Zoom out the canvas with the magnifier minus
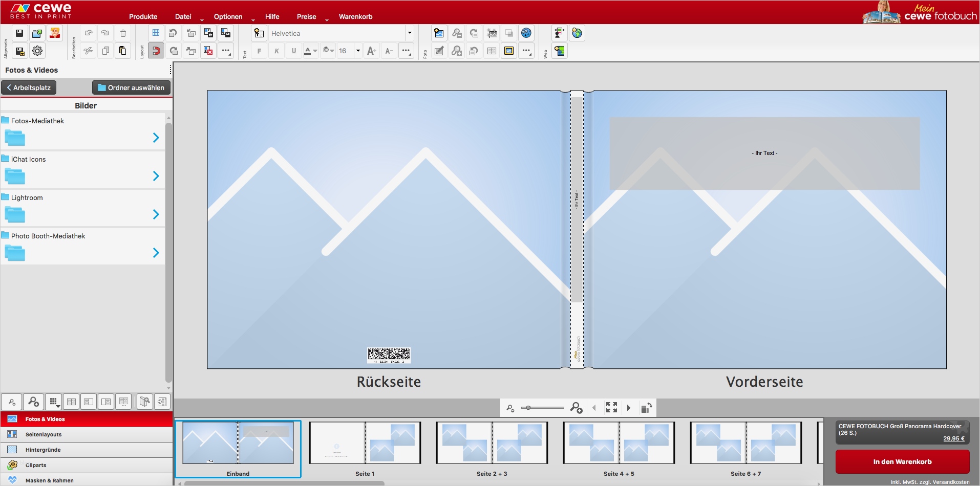The image size is (980, 486). (510, 408)
